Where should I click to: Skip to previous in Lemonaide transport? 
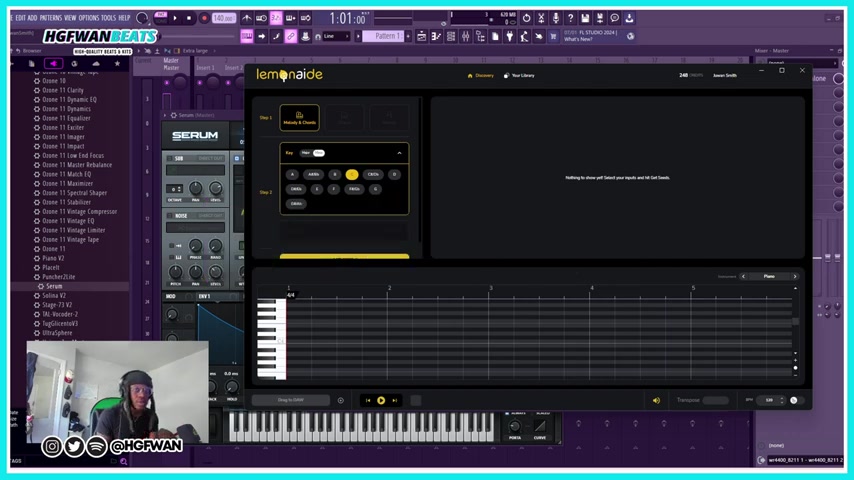click(368, 400)
